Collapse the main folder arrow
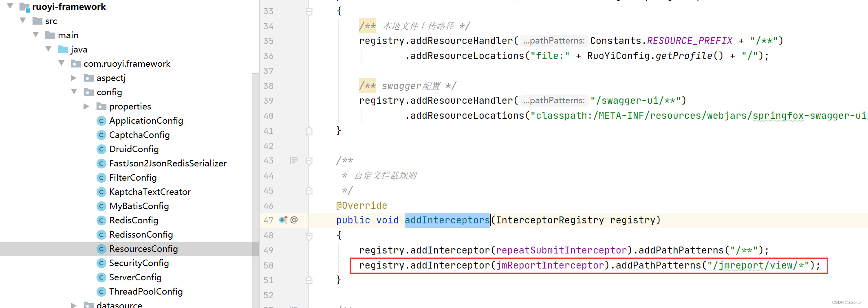Viewport: 868px width, 308px height. pos(36,35)
